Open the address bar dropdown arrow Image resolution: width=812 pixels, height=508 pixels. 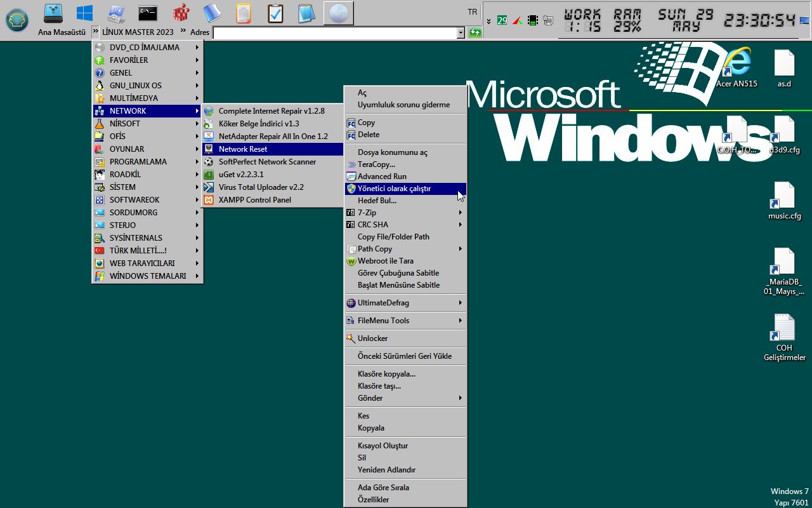pos(461,32)
